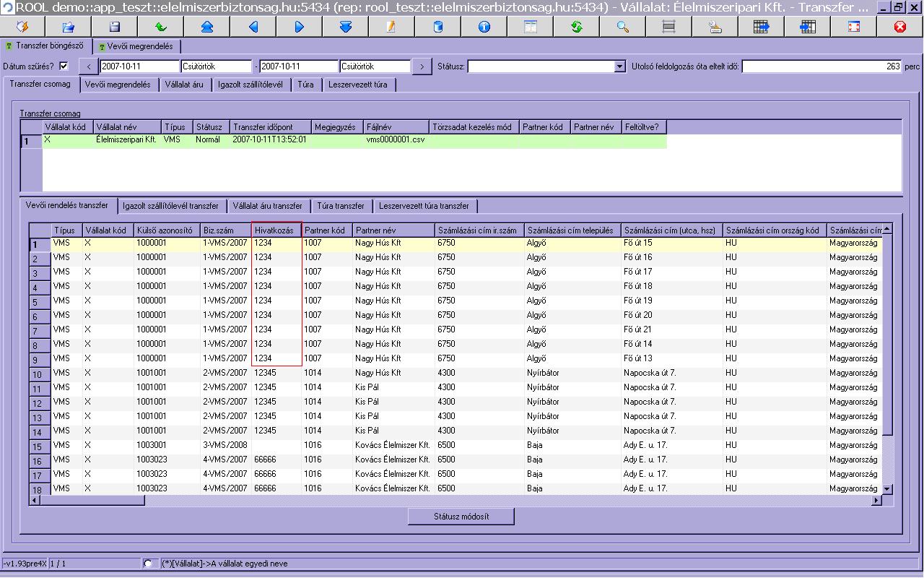Viewport: 924px width, 578px height.
Task: Go to next record with right arrow icon
Action: [x=300, y=27]
